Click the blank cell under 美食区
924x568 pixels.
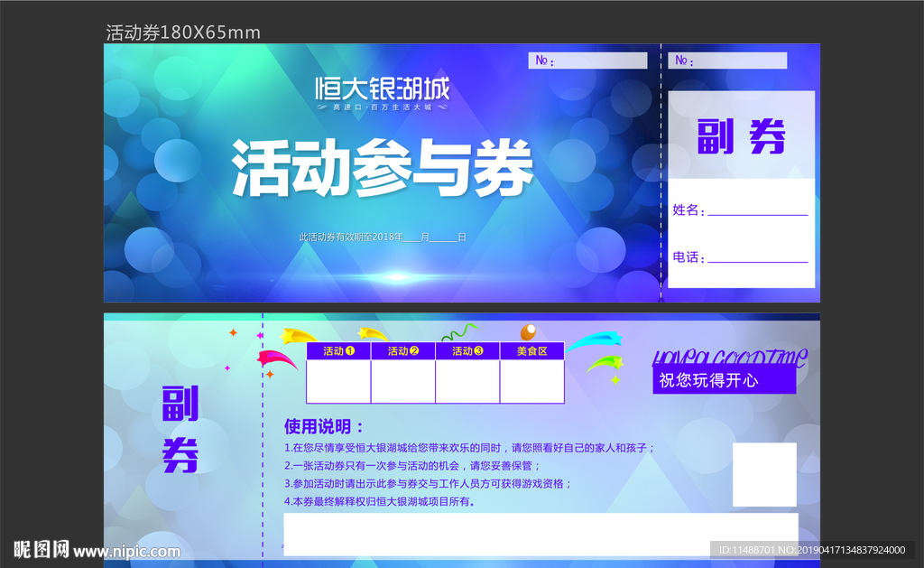[x=532, y=381]
